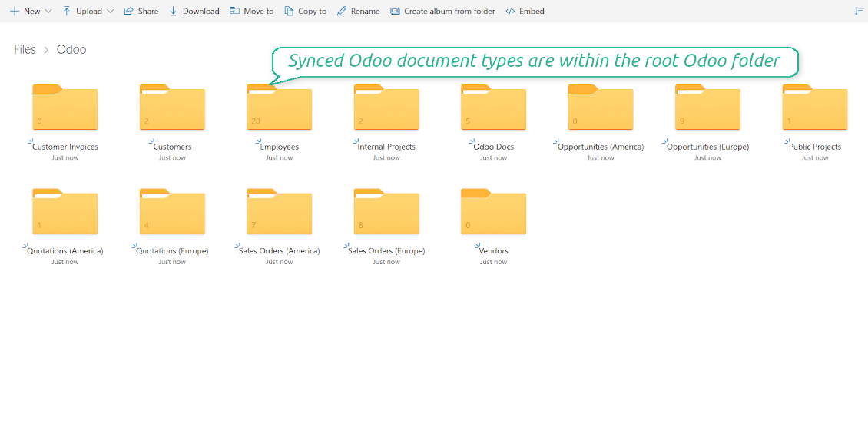Click the sort options icon
The width and height of the screenshot is (868, 444).
point(859,11)
